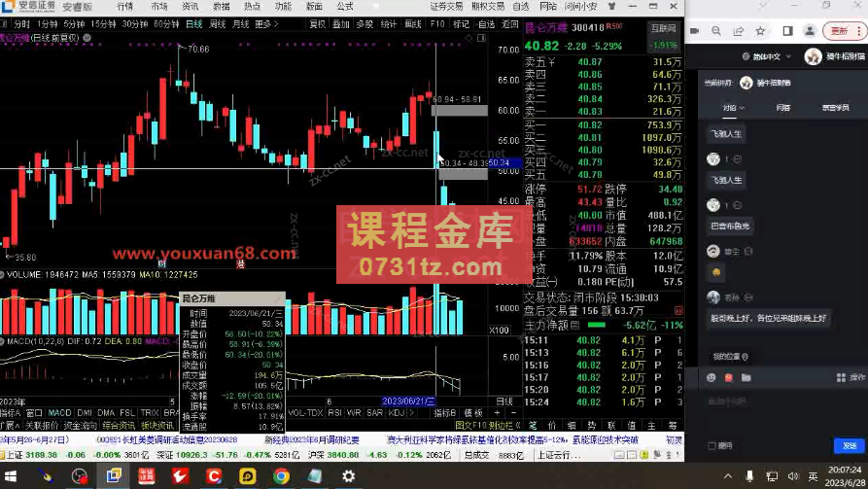The width and height of the screenshot is (868, 489).
Task: Open the 资讯 menu
Action: (x=190, y=6)
